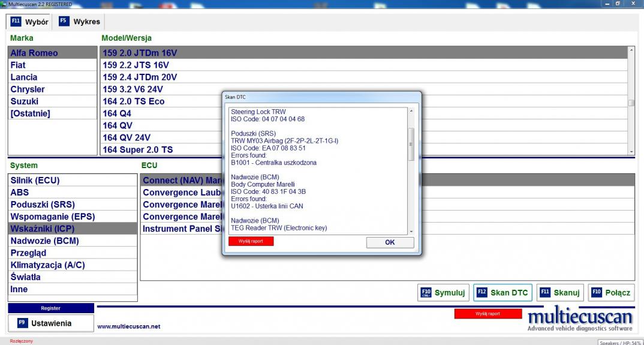
Task: Switch to the Wybór tab
Action: tap(29, 22)
